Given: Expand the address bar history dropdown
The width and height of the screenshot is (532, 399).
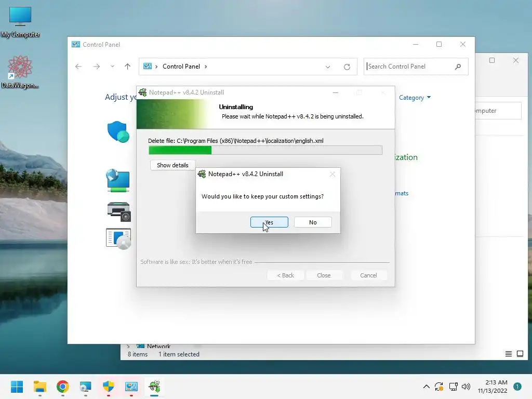Looking at the screenshot, I should (327, 67).
